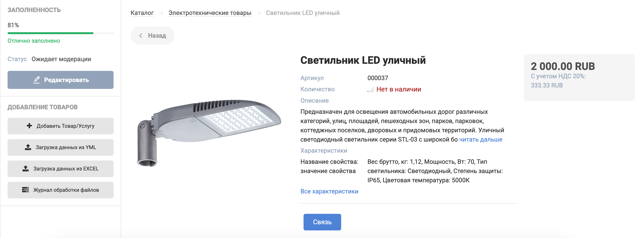Click the list icon for file log

coord(25,190)
